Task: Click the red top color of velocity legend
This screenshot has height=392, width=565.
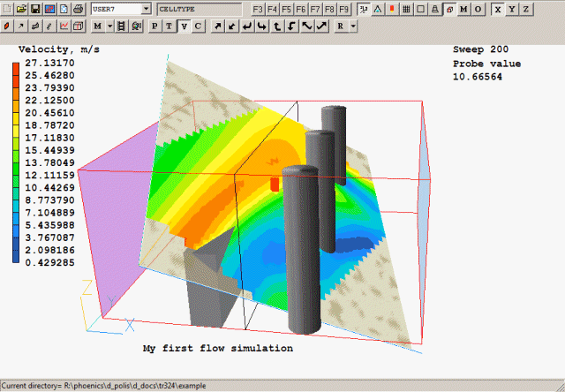Action: coord(15,69)
